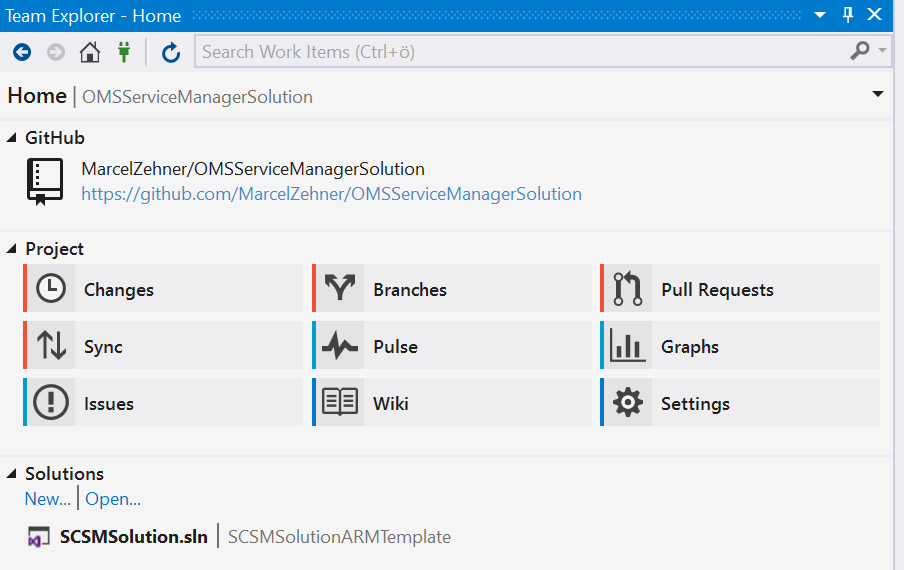
Task: Click the Back navigation arrow icon
Action: click(x=22, y=52)
